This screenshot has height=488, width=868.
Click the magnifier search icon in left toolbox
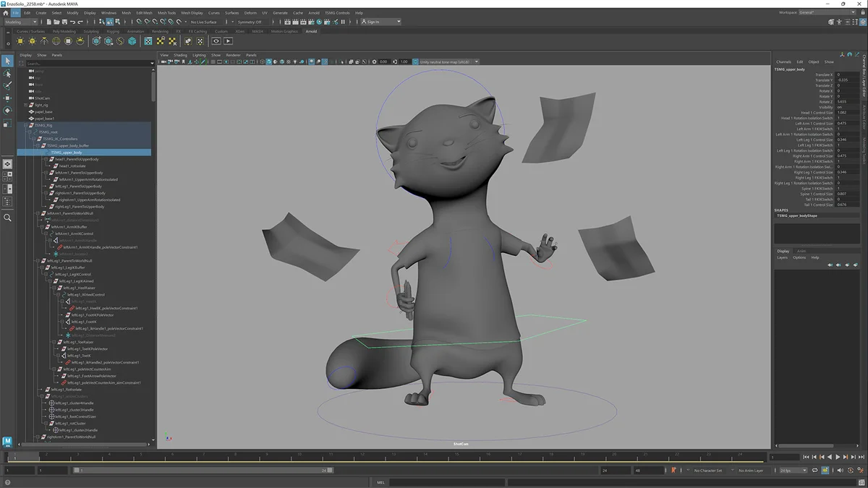pyautogui.click(x=7, y=218)
